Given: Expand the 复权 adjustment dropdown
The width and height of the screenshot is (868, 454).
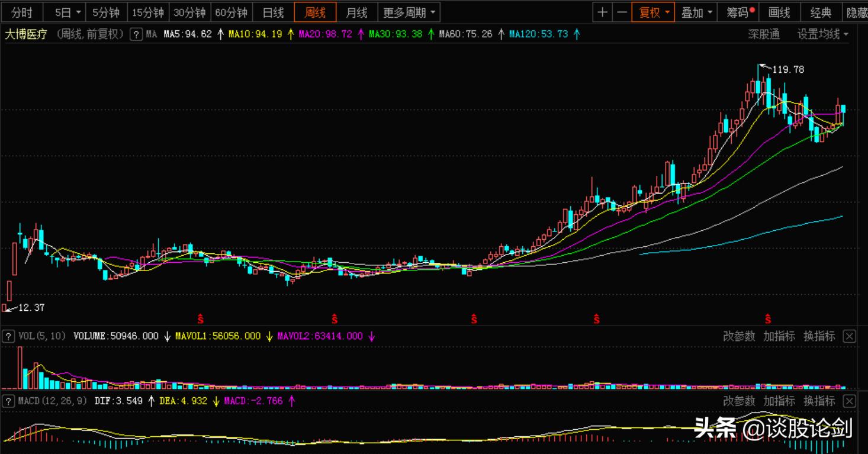Looking at the screenshot, I should pos(653,12).
